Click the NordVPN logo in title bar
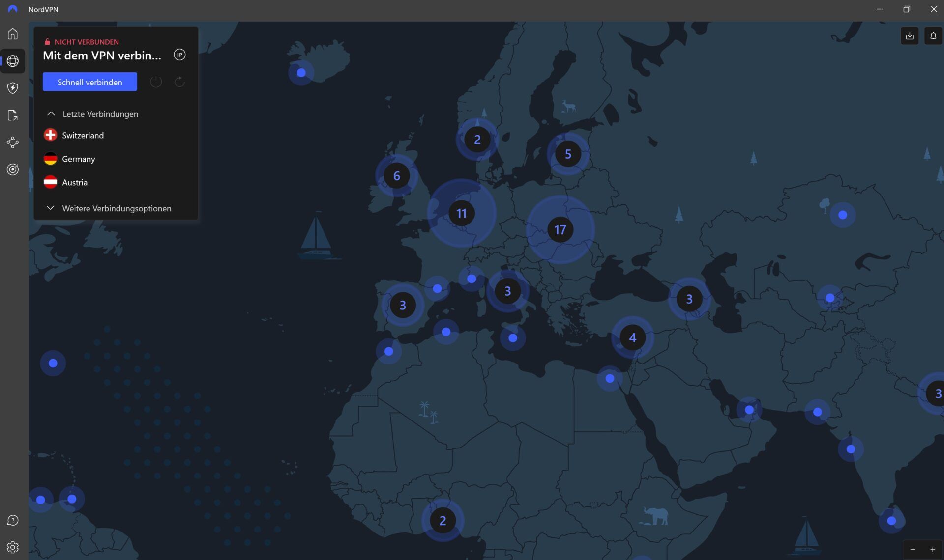 13,9
